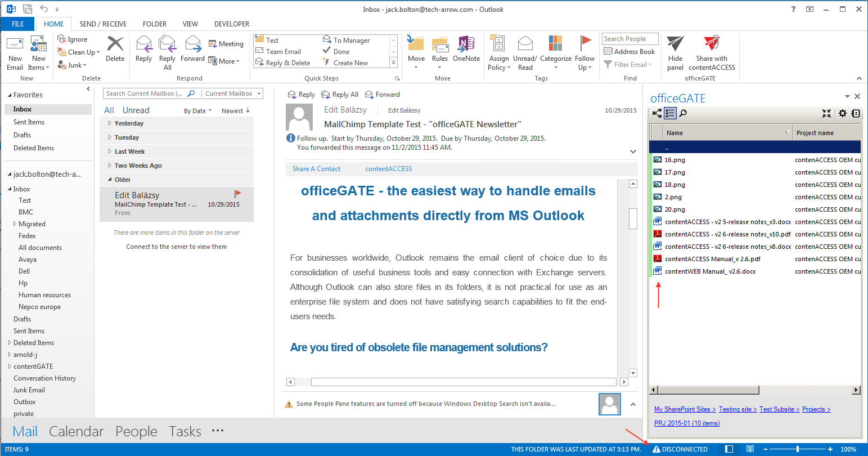Expand the Yesterday message group
Image resolution: width=868 pixels, height=456 pixels.
click(110, 123)
